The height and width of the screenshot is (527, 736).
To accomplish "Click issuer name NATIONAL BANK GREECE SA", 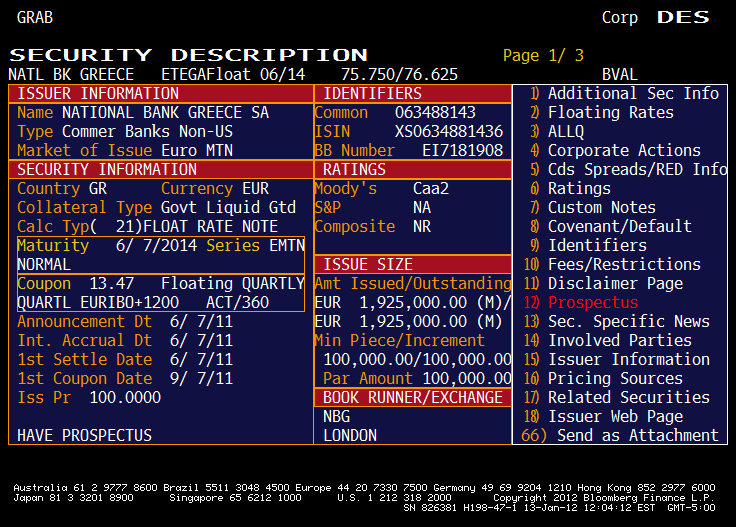I will [166, 113].
